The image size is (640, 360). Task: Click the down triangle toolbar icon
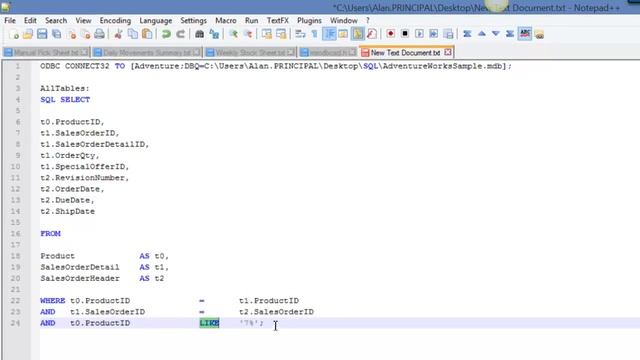click(496, 34)
